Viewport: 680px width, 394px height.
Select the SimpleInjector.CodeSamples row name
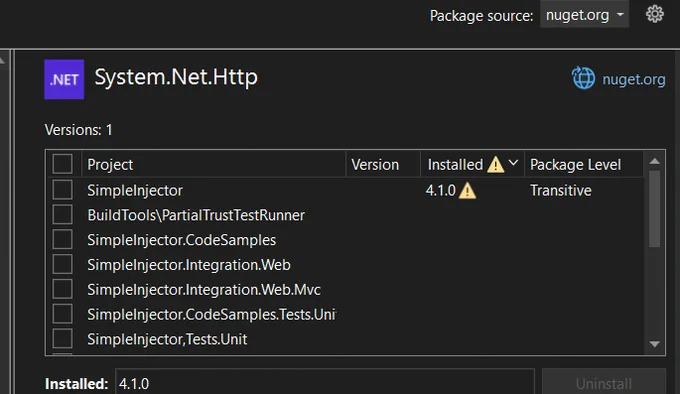coord(181,240)
